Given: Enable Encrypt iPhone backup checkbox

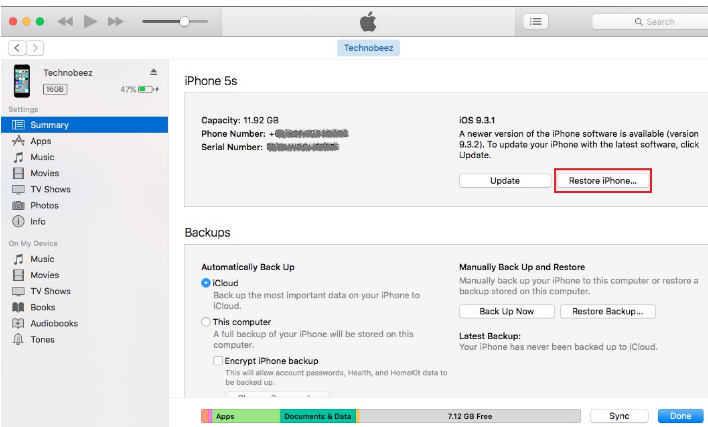Looking at the screenshot, I should click(x=218, y=361).
